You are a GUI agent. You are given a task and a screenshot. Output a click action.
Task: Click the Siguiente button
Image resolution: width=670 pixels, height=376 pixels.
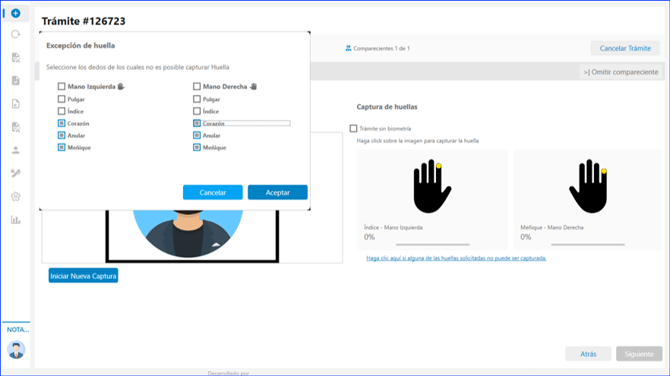click(639, 354)
